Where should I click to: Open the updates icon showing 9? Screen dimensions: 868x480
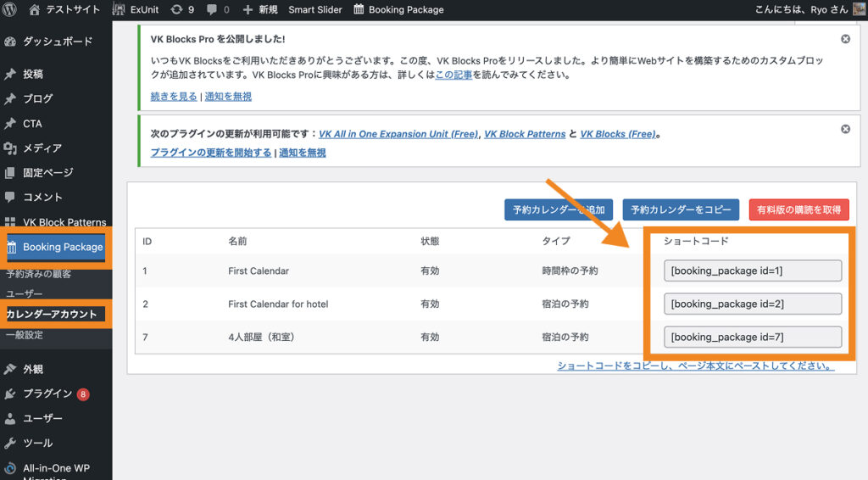[181, 9]
